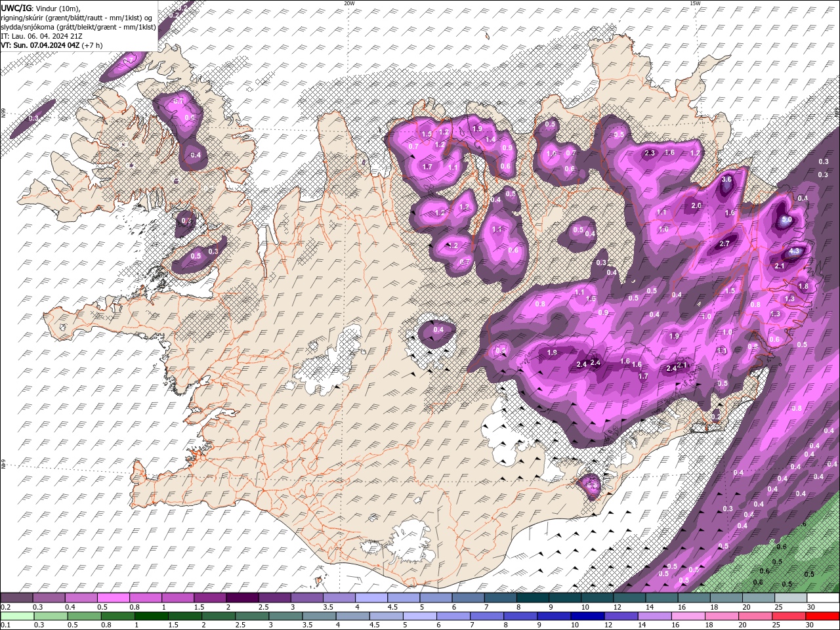
Task: Click the 'VT: Sun. 07.04.2024 04Z (+7 h)' line
Action: coord(51,45)
